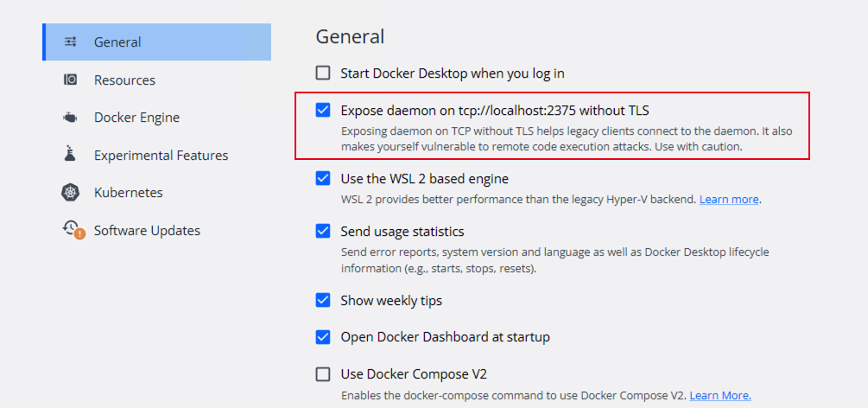Click the Kubernetes wheel icon
The height and width of the screenshot is (408, 868).
coord(70,193)
